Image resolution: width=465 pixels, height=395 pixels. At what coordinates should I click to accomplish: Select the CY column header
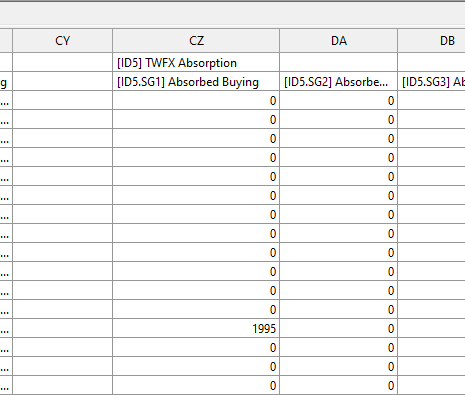[63, 41]
